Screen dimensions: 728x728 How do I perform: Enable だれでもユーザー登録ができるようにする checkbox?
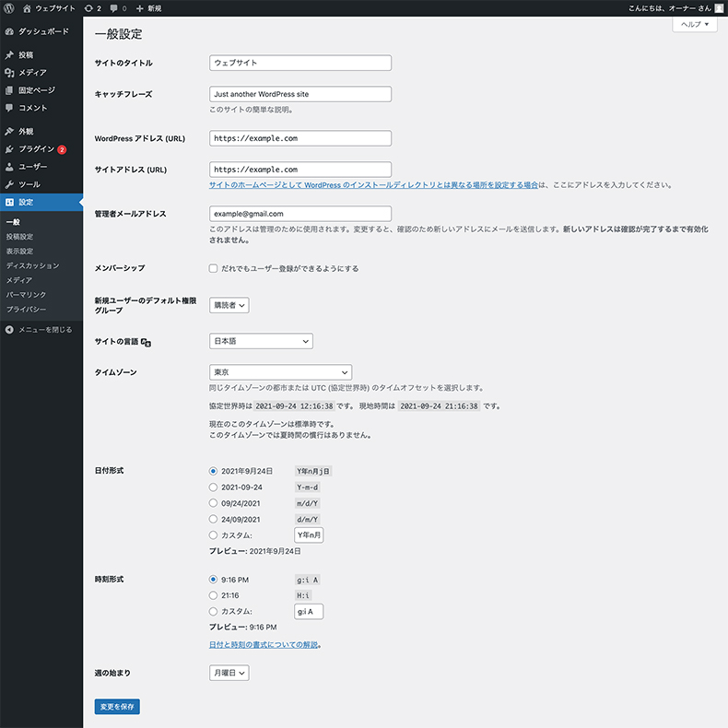tap(214, 268)
